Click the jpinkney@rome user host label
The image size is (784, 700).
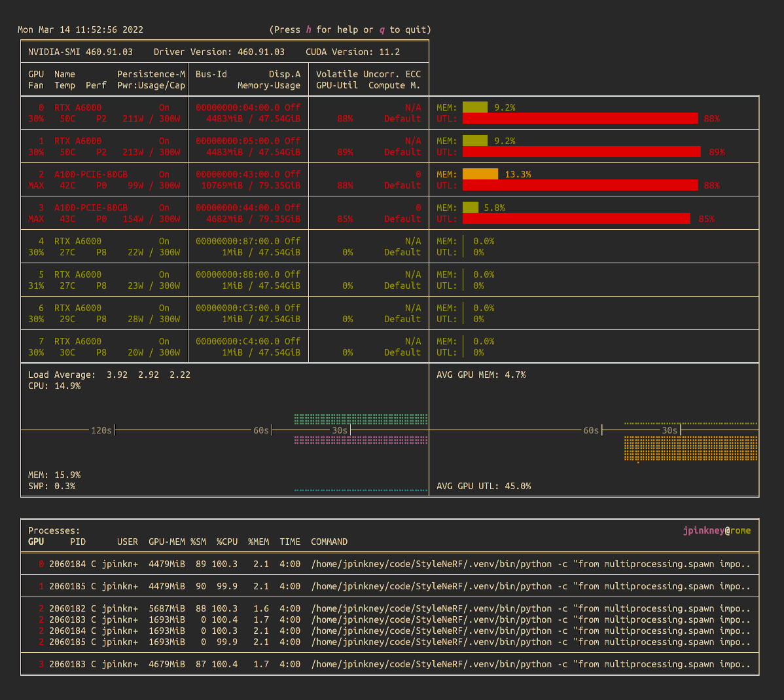[717, 530]
